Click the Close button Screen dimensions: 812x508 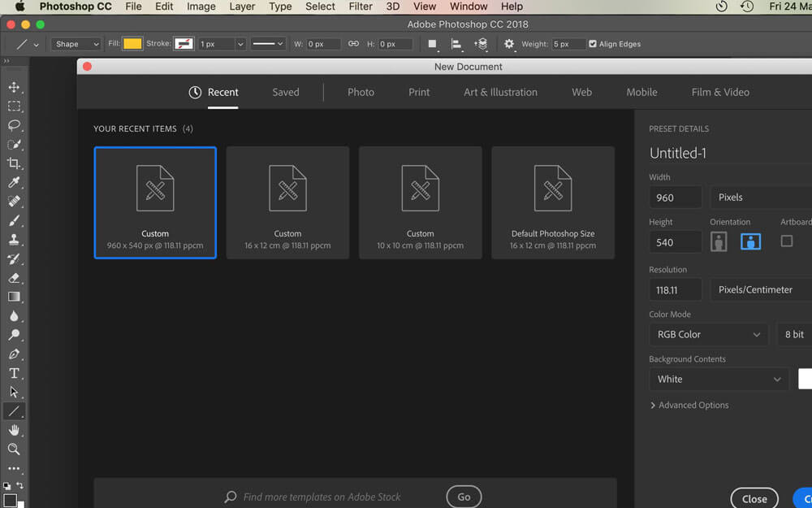tap(754, 499)
